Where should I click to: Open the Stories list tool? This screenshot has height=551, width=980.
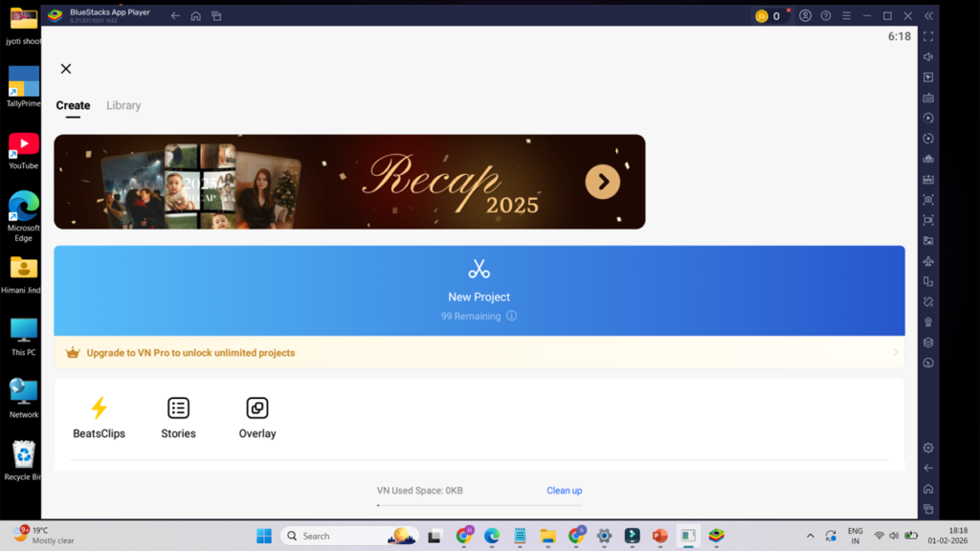[x=178, y=408]
